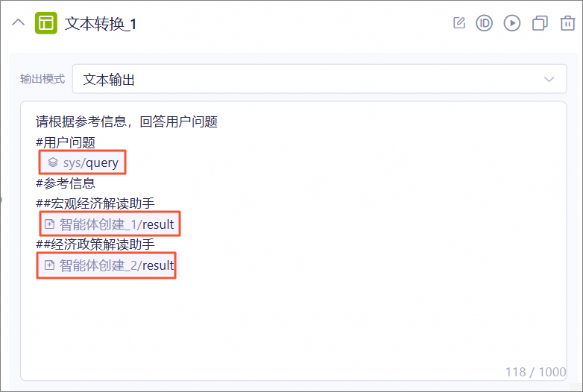Select the sys/query variable tag

pyautogui.click(x=83, y=162)
